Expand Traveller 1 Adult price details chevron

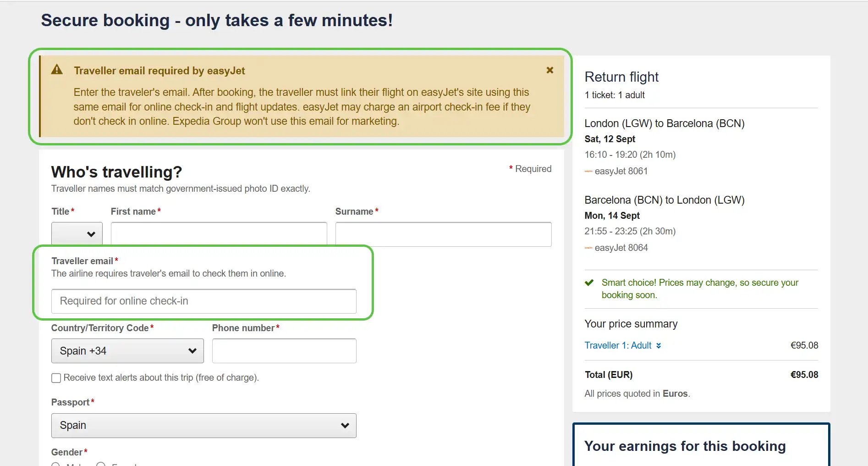tap(659, 345)
